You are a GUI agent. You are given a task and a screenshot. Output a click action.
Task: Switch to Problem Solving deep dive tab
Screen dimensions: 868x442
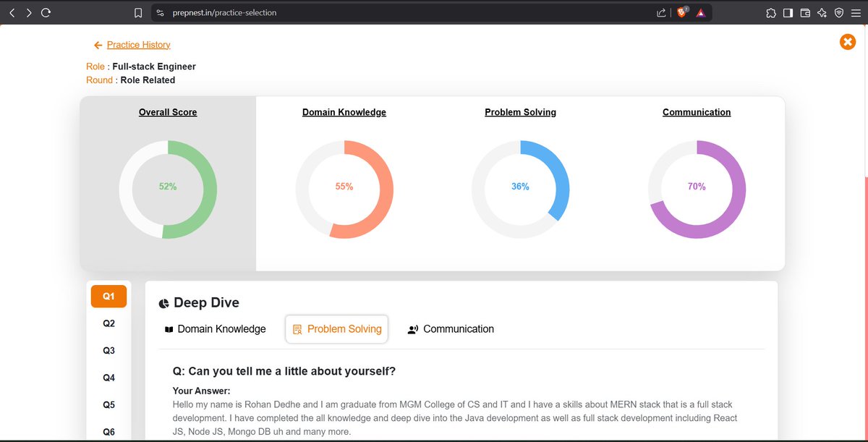(x=336, y=329)
